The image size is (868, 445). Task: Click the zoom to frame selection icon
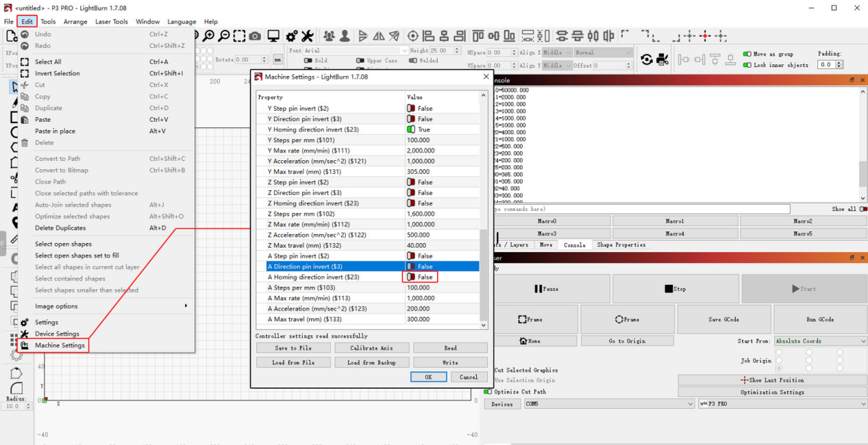[239, 36]
